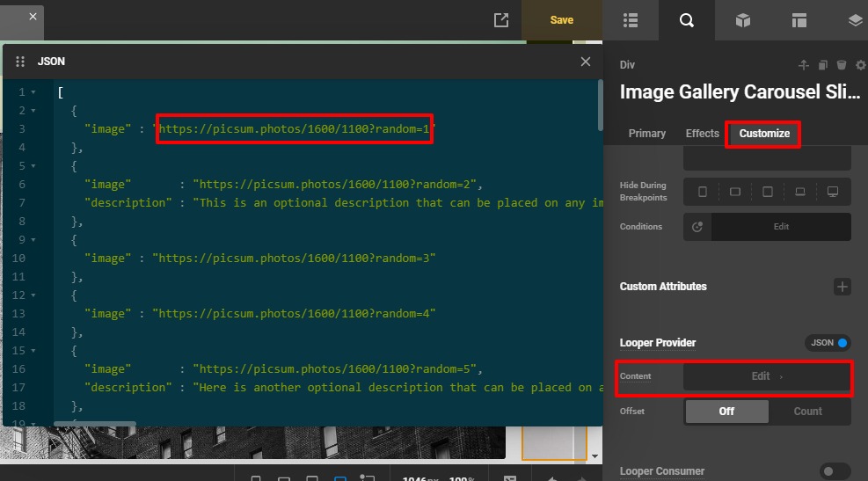Add a custom attribute with plus

click(842, 287)
